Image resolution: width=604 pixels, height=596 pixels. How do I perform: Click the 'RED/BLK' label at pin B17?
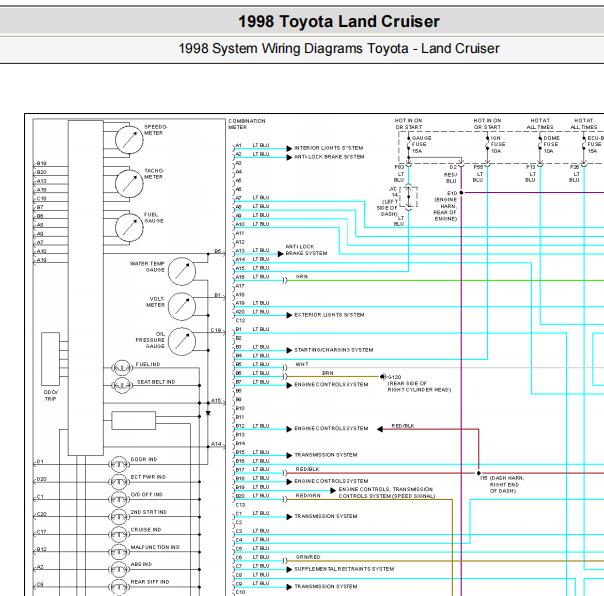click(307, 470)
